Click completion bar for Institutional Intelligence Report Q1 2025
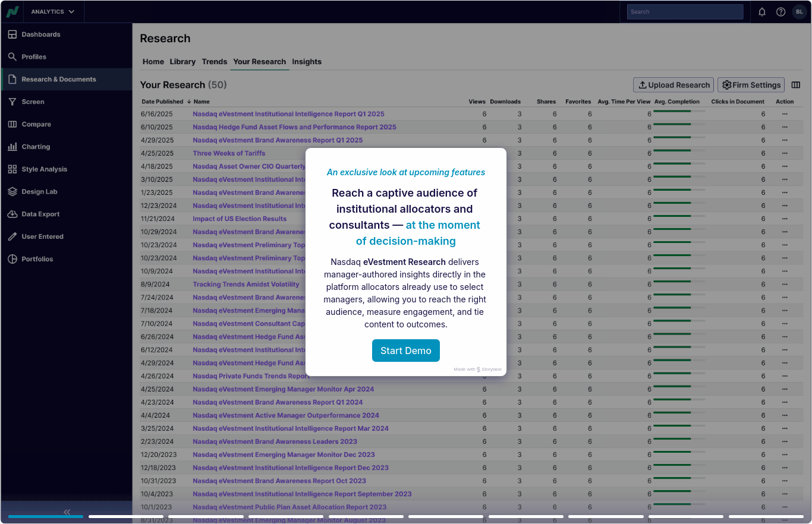The width and height of the screenshot is (812, 524). coord(679,111)
